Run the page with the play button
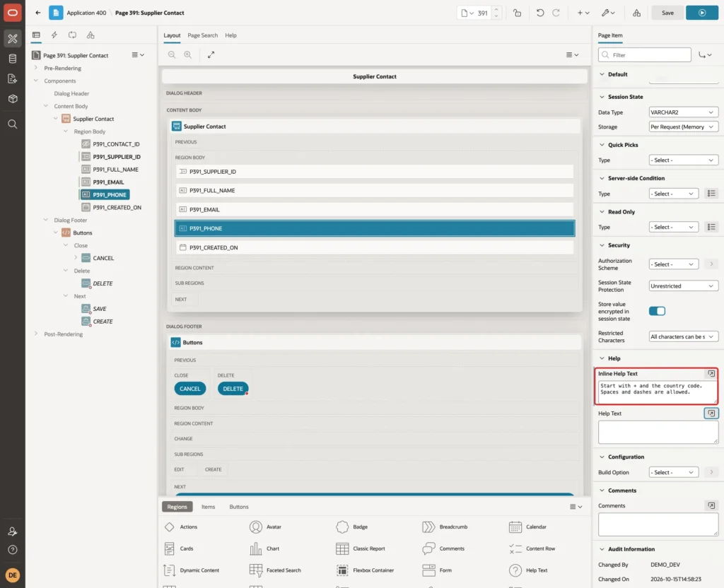The width and height of the screenshot is (724, 588). click(x=702, y=13)
